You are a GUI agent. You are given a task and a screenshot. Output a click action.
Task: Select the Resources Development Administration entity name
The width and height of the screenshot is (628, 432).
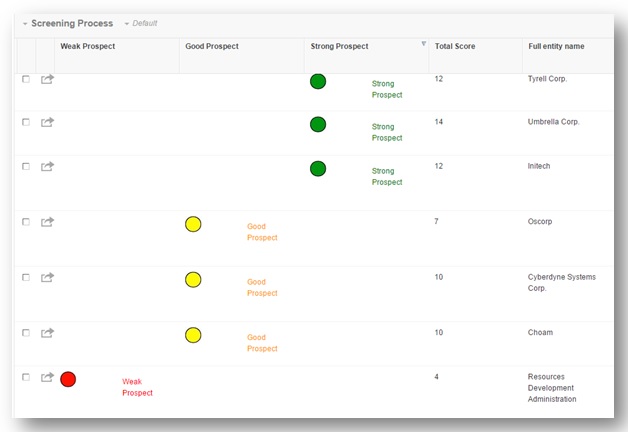(x=552, y=388)
